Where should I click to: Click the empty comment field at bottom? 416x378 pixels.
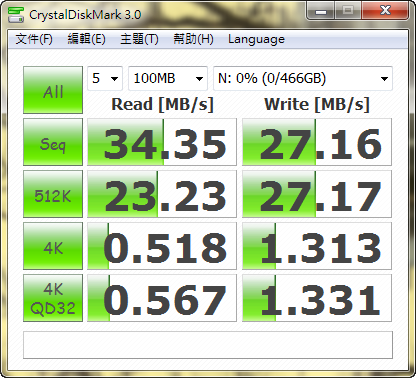click(208, 345)
